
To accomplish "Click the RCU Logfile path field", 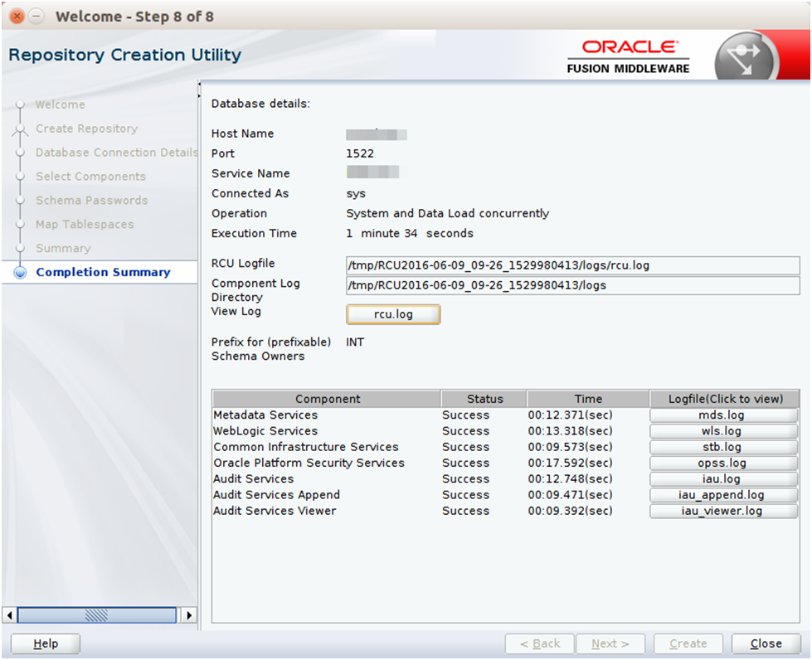I will (x=573, y=265).
